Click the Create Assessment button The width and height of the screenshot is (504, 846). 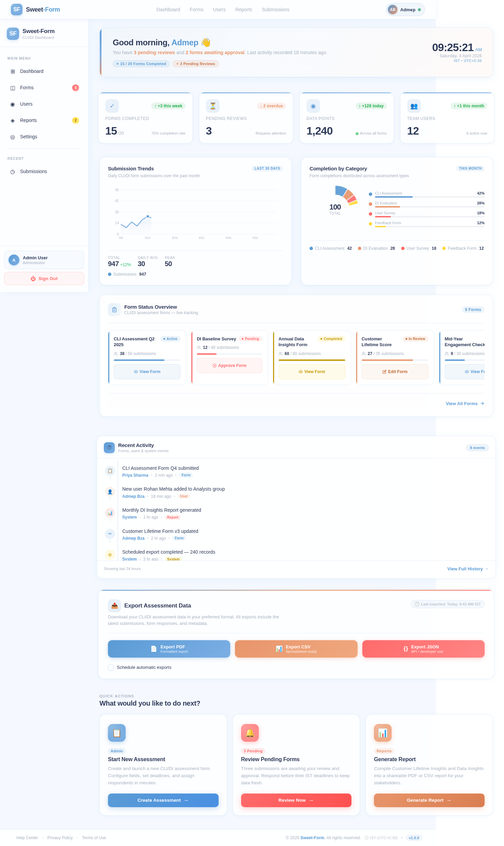pos(163,800)
